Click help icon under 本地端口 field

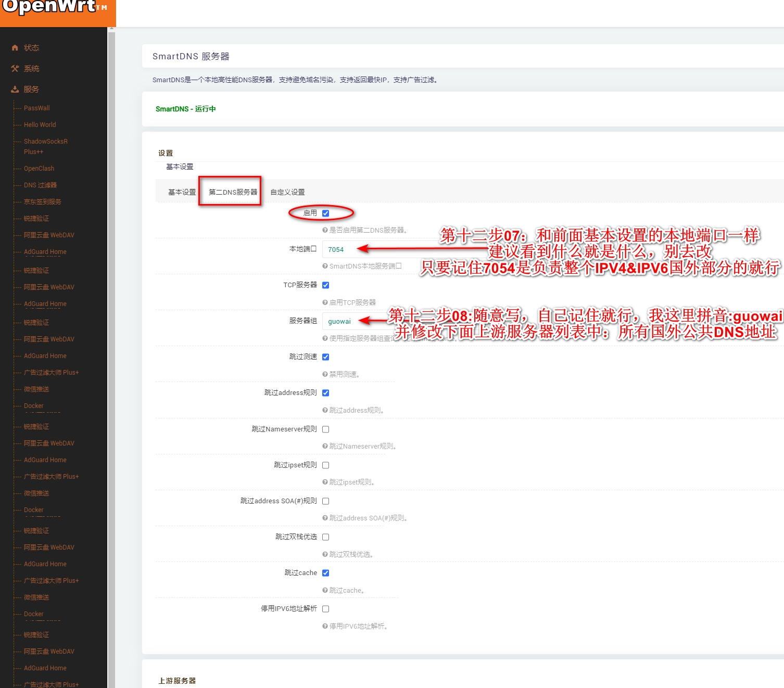(325, 266)
